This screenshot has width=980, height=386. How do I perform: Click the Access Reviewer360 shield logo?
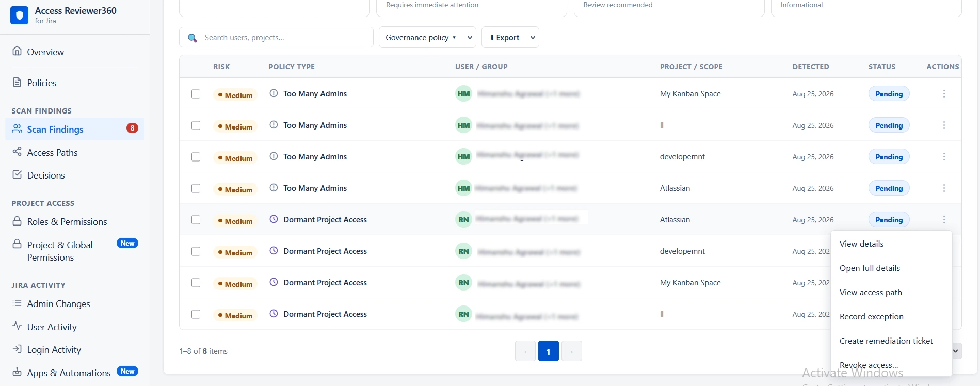tap(20, 15)
